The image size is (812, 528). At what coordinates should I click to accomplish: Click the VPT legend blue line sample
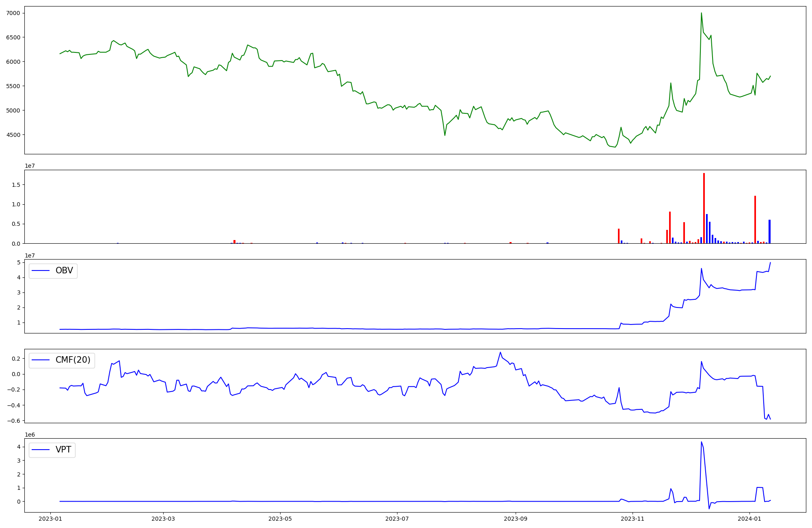(41, 450)
